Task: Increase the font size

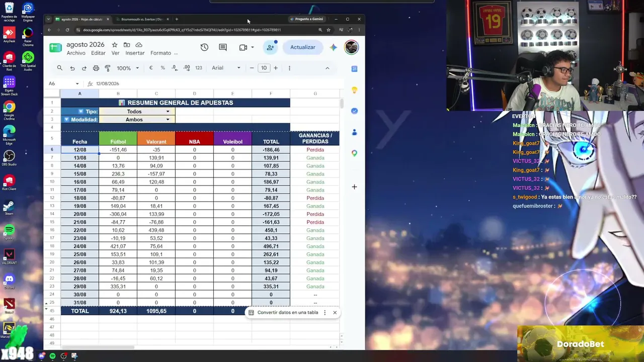Action: (276, 68)
